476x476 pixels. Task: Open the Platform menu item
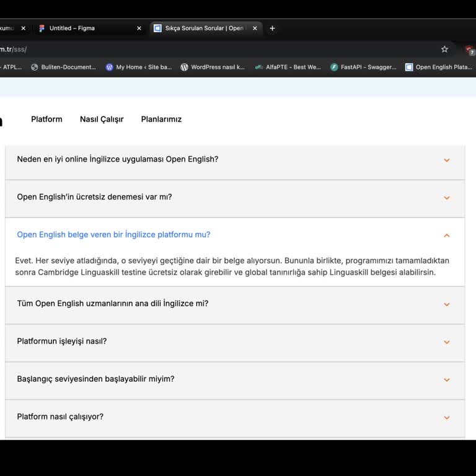coord(46,119)
